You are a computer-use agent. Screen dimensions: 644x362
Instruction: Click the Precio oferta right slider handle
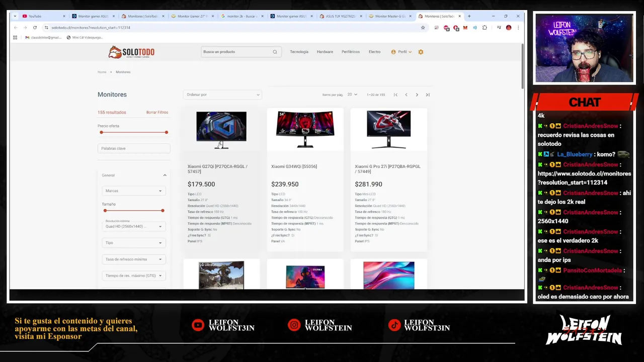pyautogui.click(x=166, y=132)
